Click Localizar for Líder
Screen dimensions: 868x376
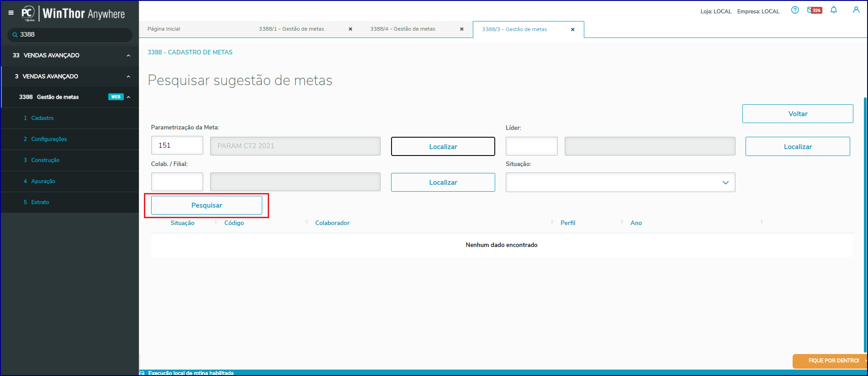click(798, 146)
